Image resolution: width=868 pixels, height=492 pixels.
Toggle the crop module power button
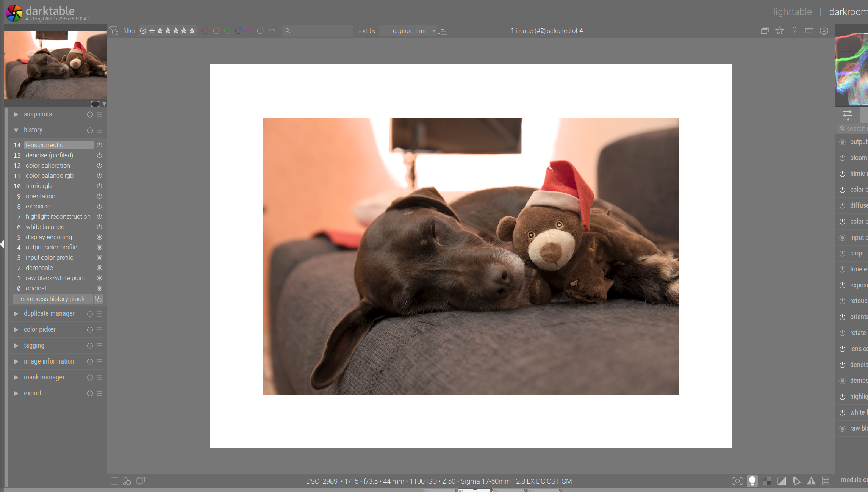point(842,253)
